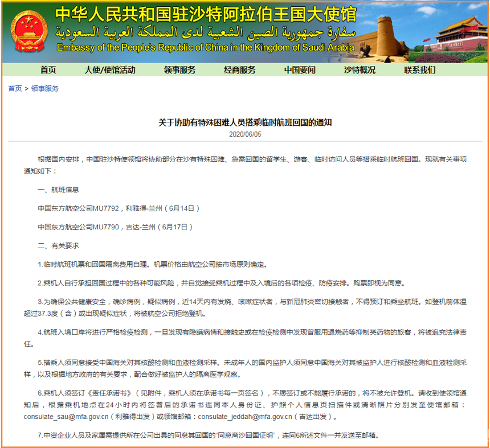The width and height of the screenshot is (490, 448).
Task: Click the section heading 二、有关要求
Action: point(59,246)
